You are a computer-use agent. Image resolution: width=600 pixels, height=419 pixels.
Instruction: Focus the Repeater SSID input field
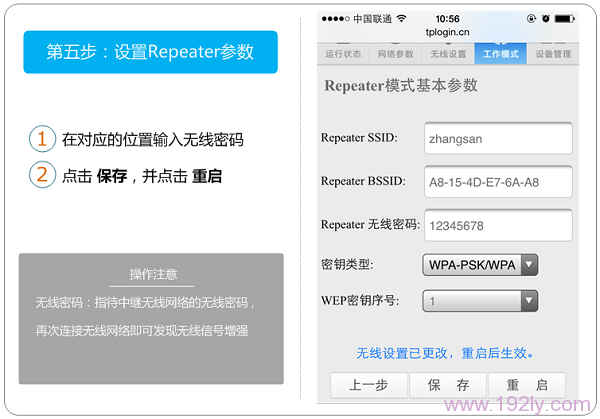click(497, 140)
